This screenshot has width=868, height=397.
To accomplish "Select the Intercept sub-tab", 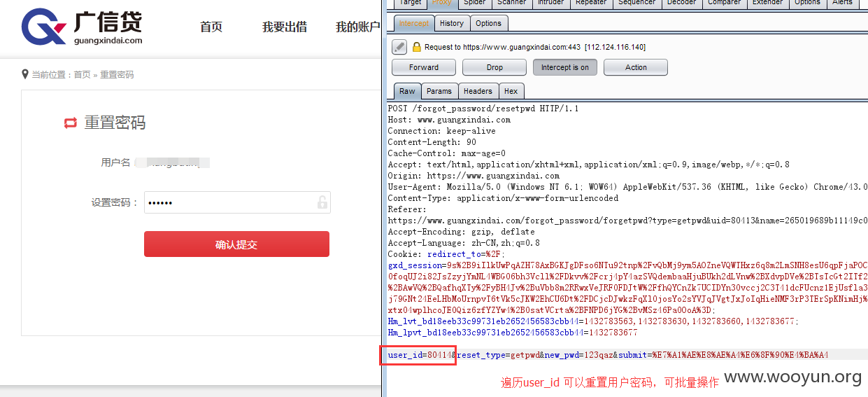I will (x=414, y=23).
